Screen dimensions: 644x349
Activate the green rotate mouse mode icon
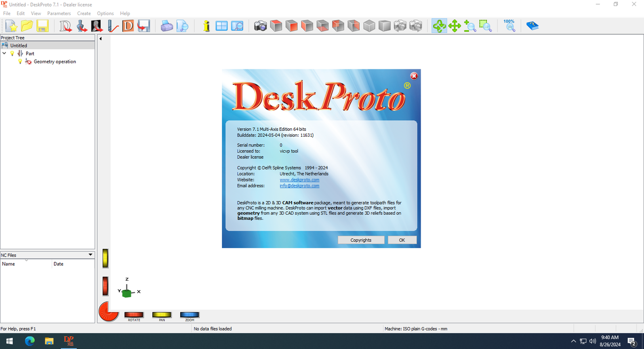point(439,26)
